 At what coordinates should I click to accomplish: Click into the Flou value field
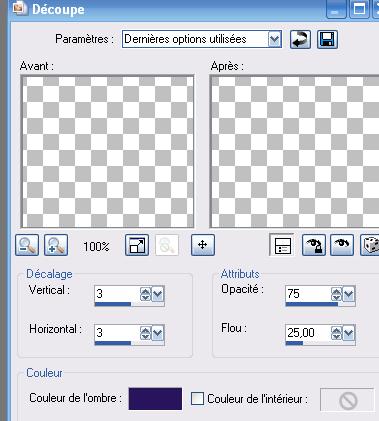tap(308, 333)
